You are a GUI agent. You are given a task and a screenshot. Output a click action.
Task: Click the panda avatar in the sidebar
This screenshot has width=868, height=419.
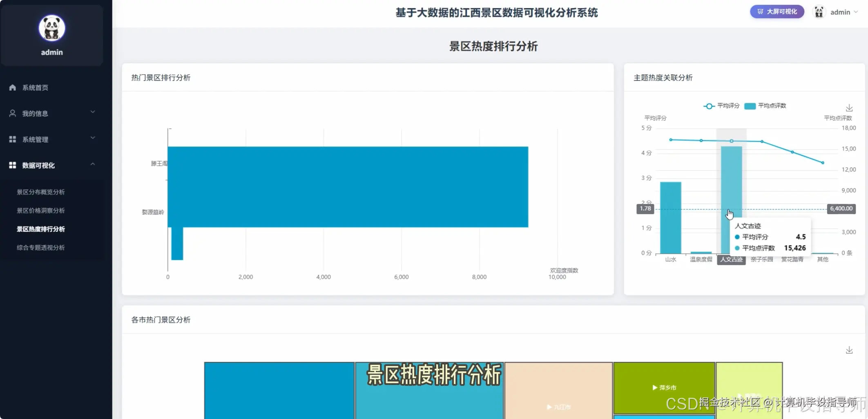[52, 28]
